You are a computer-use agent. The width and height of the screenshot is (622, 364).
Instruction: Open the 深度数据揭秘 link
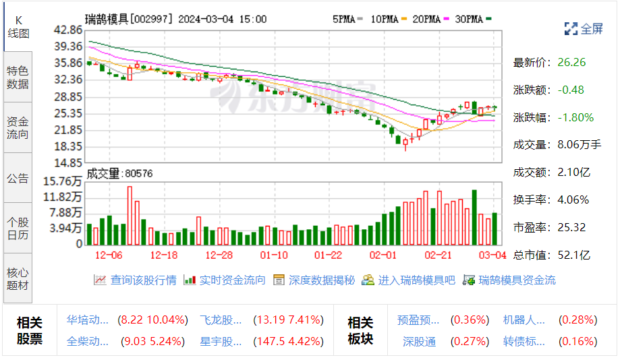(x=322, y=280)
